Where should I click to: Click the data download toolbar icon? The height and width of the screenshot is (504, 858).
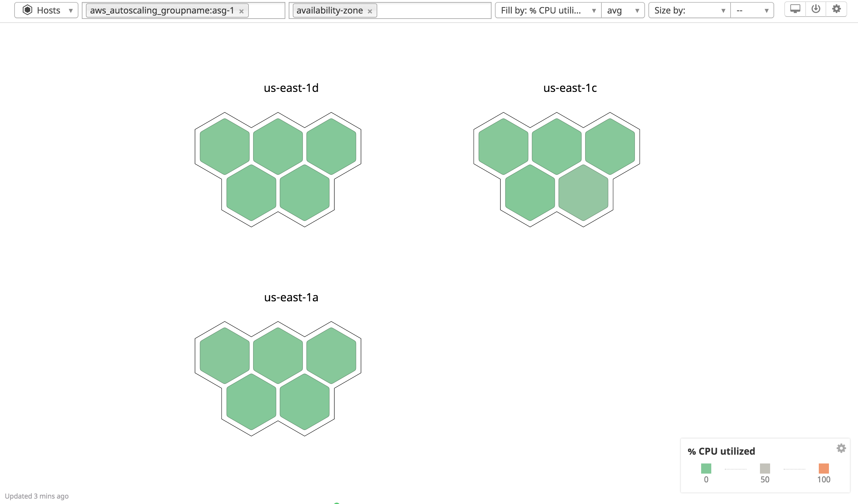(x=816, y=9)
